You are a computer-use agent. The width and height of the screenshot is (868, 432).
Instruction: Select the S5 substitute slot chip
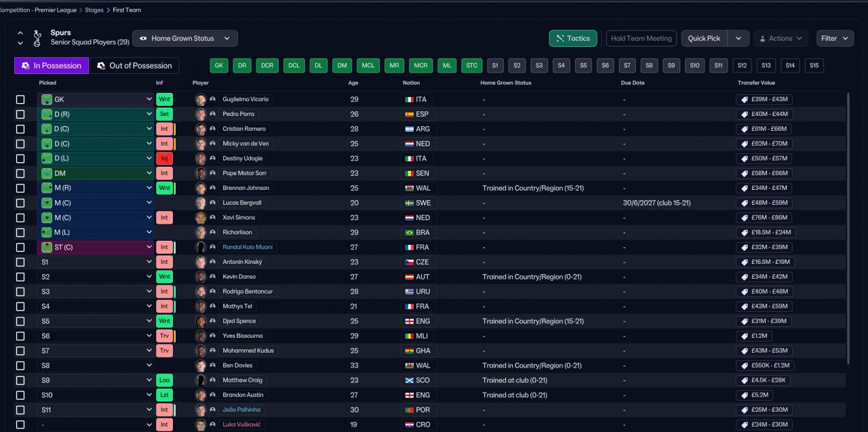click(583, 66)
